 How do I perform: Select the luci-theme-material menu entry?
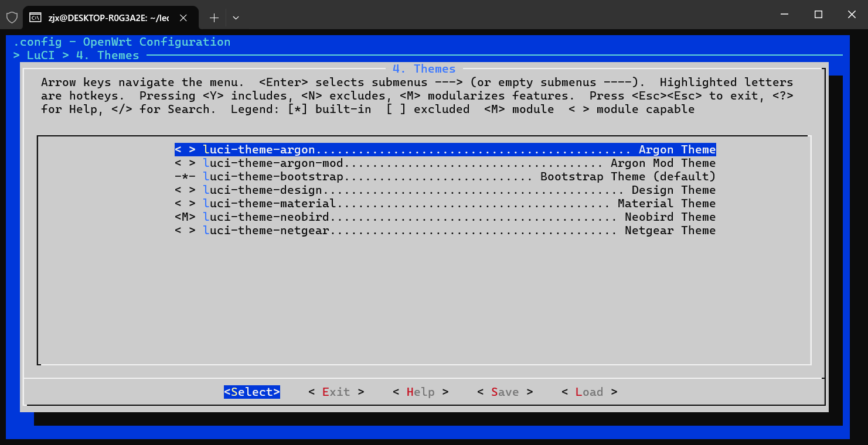[270, 204]
